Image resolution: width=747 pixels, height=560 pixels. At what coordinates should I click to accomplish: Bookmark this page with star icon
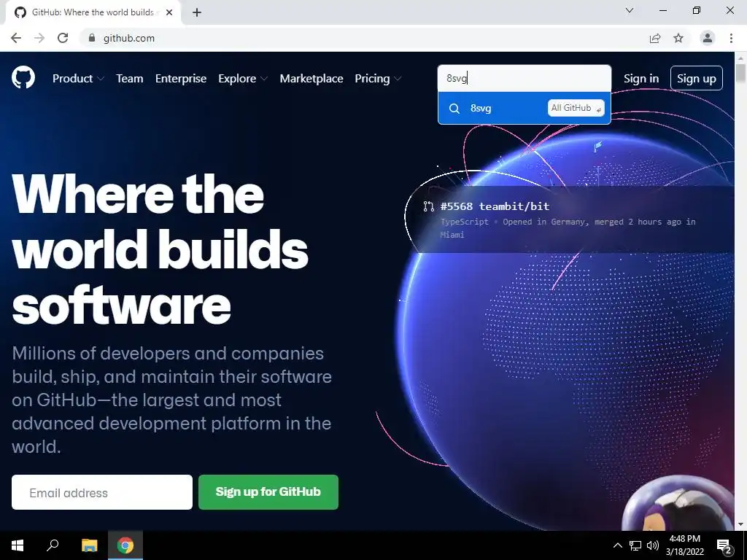[678, 38]
